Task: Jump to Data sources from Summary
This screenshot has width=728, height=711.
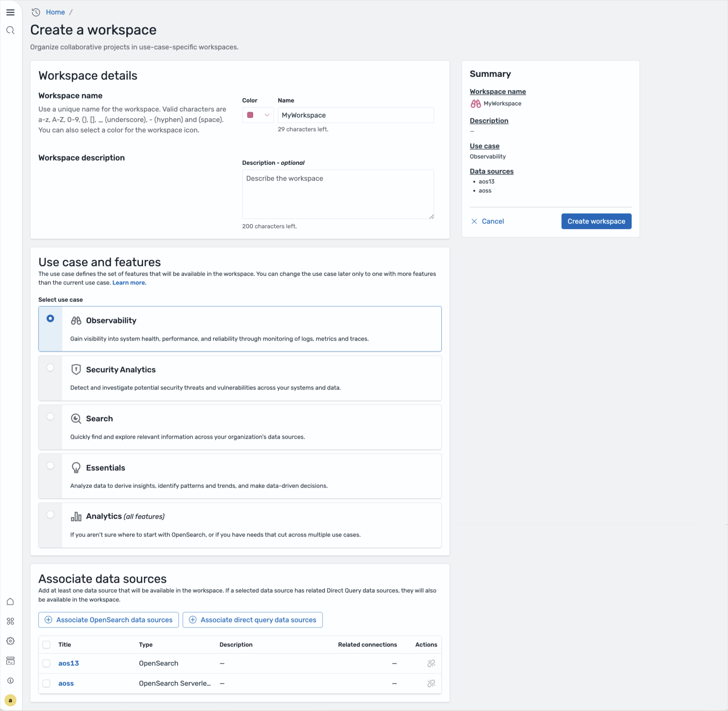Action: point(492,171)
